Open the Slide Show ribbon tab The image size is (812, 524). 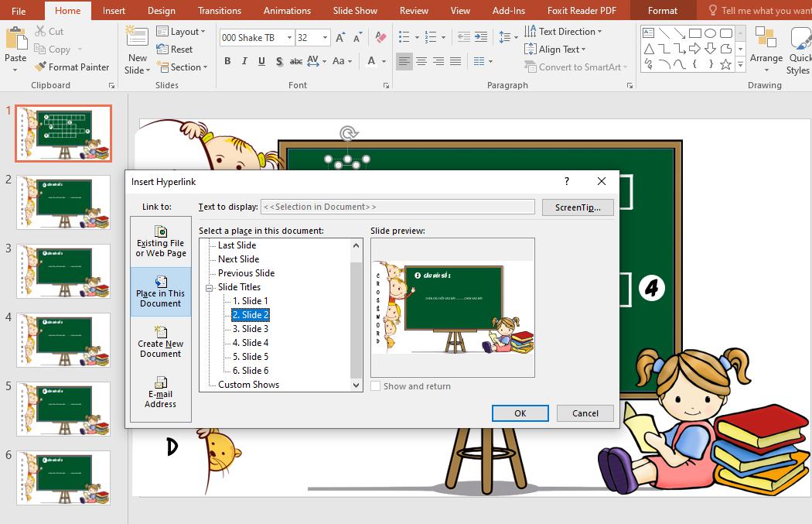[x=354, y=10]
